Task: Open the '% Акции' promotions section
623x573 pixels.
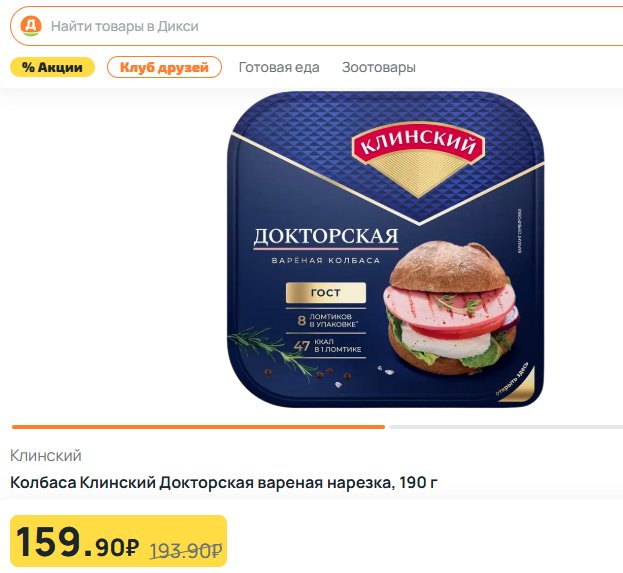Action: point(52,67)
